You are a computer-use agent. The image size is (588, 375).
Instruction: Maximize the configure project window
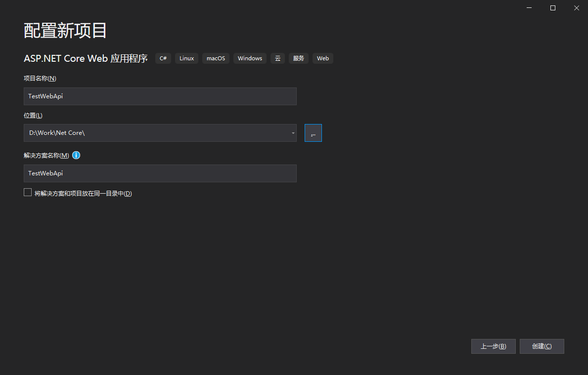click(553, 8)
